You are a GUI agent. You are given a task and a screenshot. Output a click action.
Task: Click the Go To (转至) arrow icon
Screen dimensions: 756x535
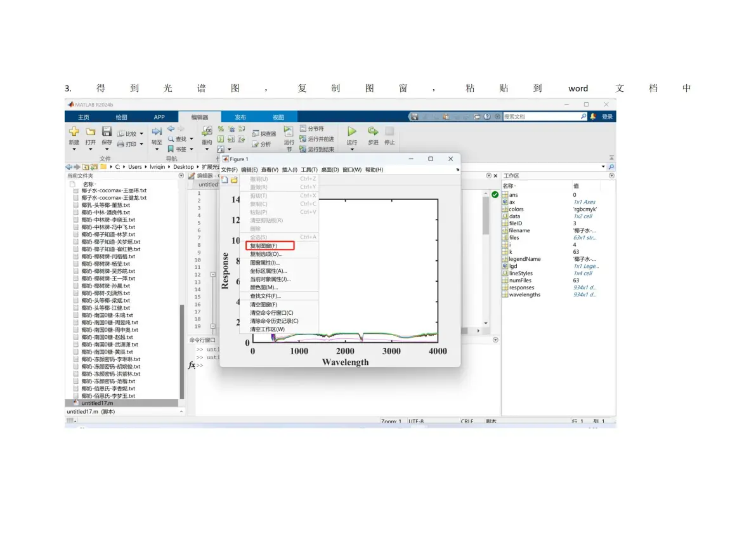(x=157, y=132)
